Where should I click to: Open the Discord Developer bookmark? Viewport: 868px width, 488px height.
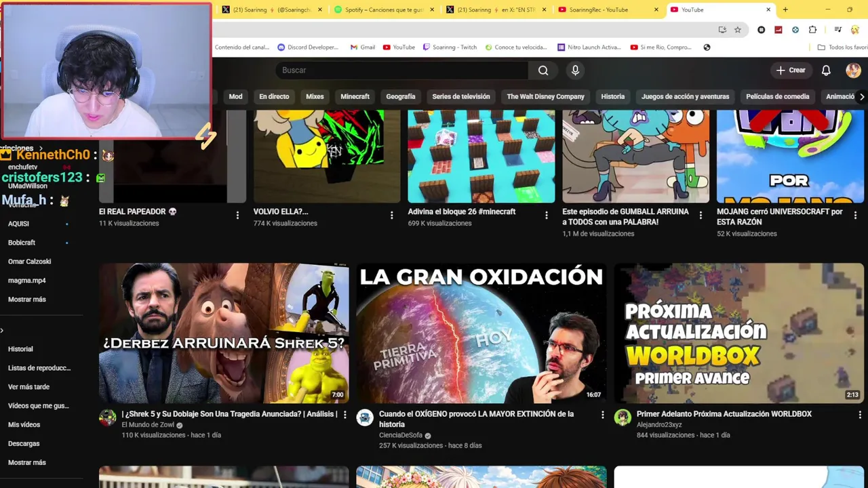point(308,47)
